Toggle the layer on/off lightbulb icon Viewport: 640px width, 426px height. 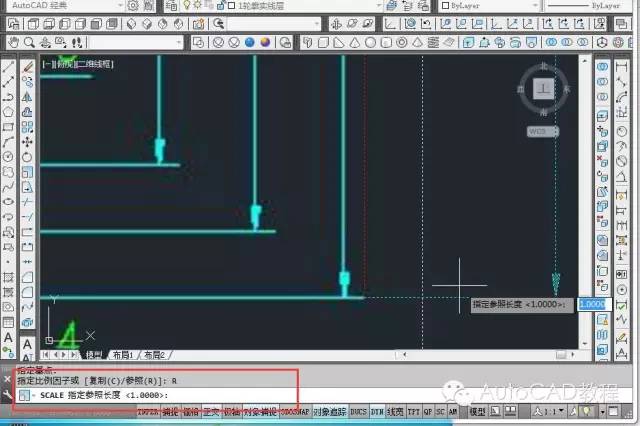[x=187, y=6]
